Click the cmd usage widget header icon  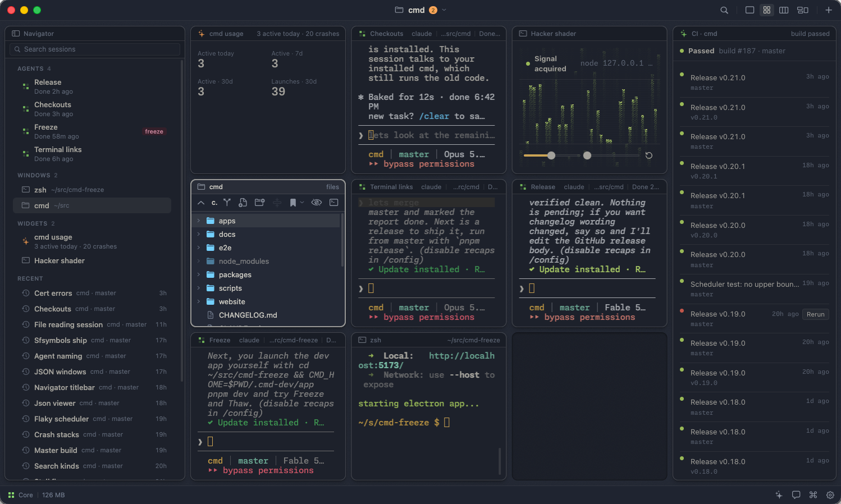(x=202, y=34)
